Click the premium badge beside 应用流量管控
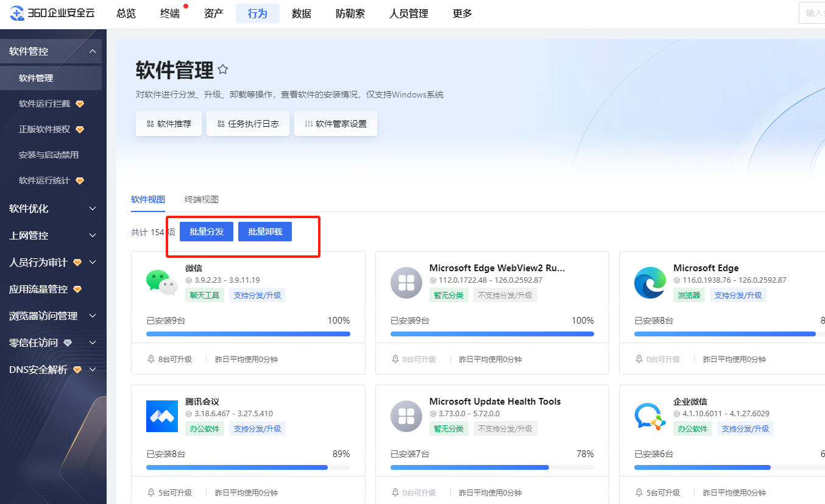825x504 pixels. (x=77, y=289)
